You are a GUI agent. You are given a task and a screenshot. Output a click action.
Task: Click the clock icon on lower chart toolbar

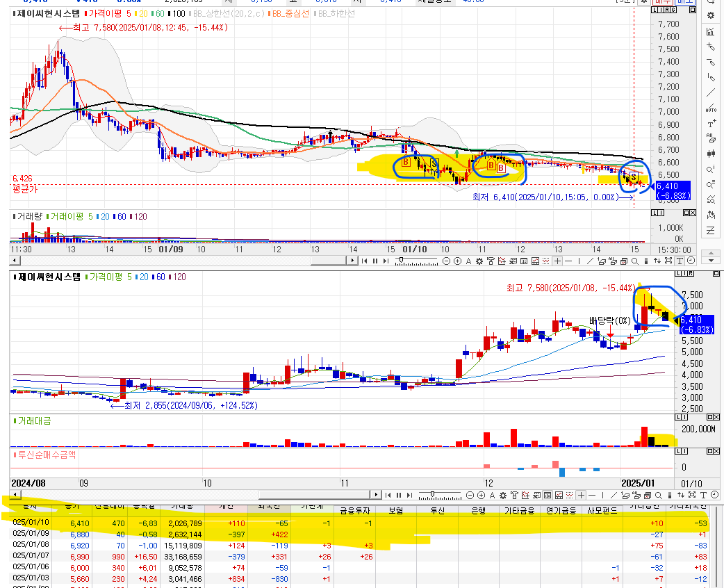(x=714, y=495)
